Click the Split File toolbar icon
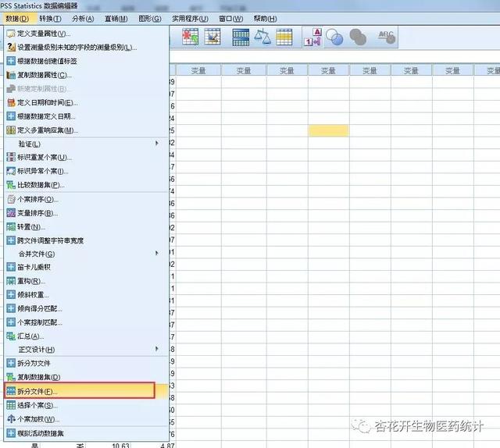The width and height of the screenshot is (500, 448). [241, 37]
